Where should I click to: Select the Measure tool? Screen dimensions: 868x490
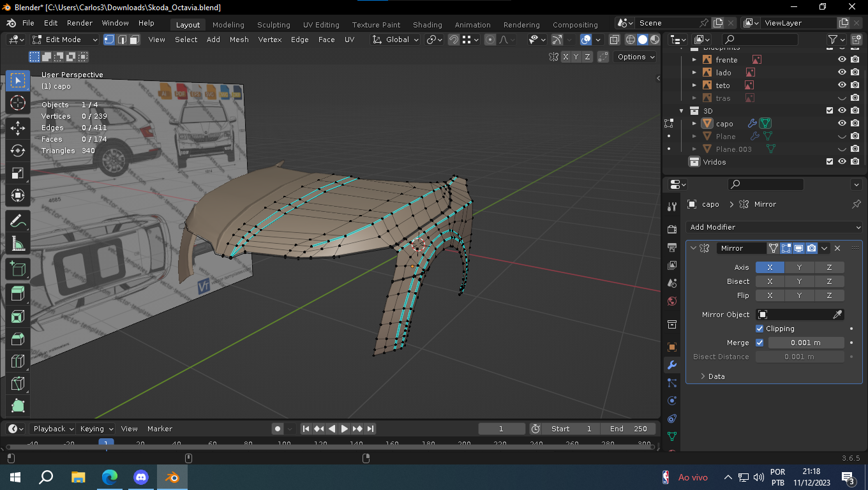point(18,244)
